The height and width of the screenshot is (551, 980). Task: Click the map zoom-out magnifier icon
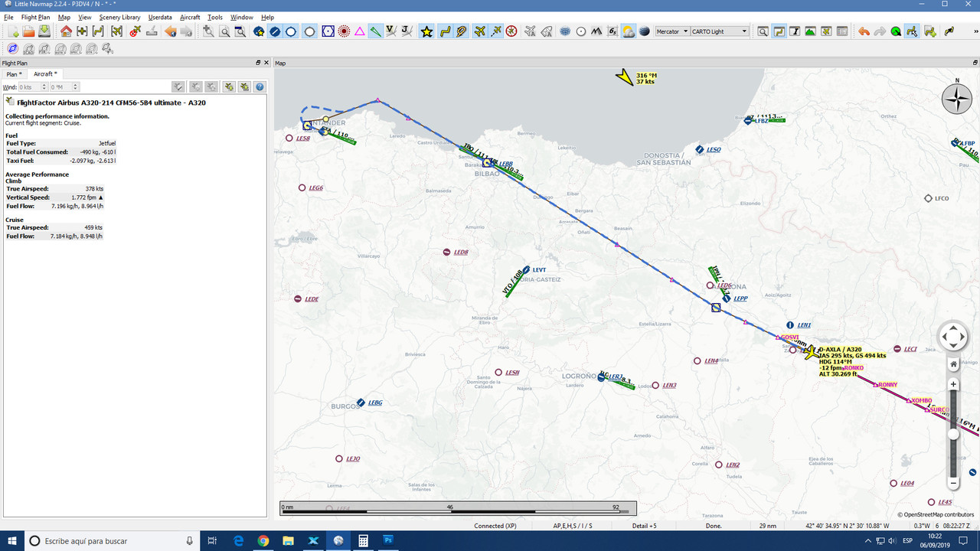point(224,31)
